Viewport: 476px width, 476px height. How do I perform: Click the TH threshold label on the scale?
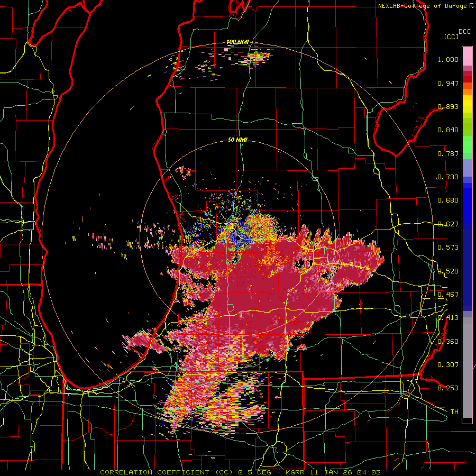pos(454,412)
